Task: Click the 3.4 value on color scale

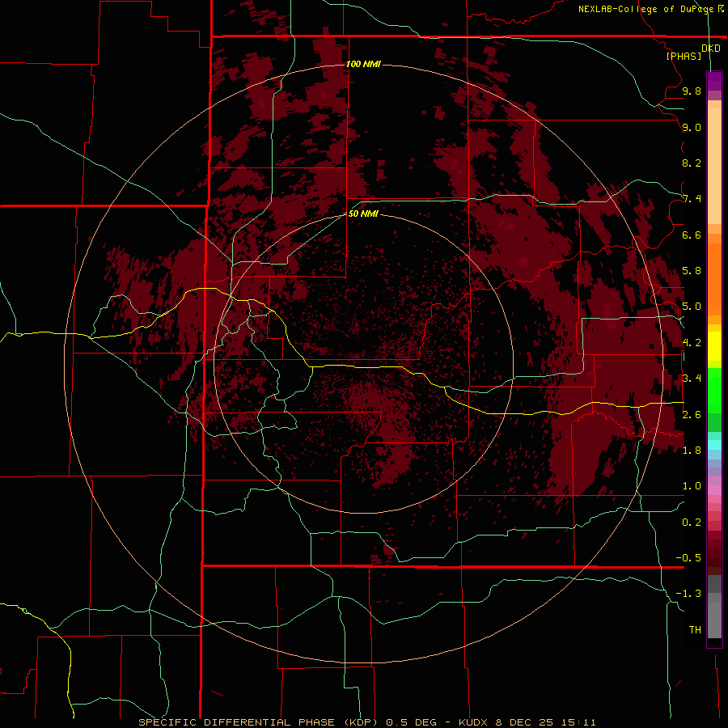Action: 692,379
